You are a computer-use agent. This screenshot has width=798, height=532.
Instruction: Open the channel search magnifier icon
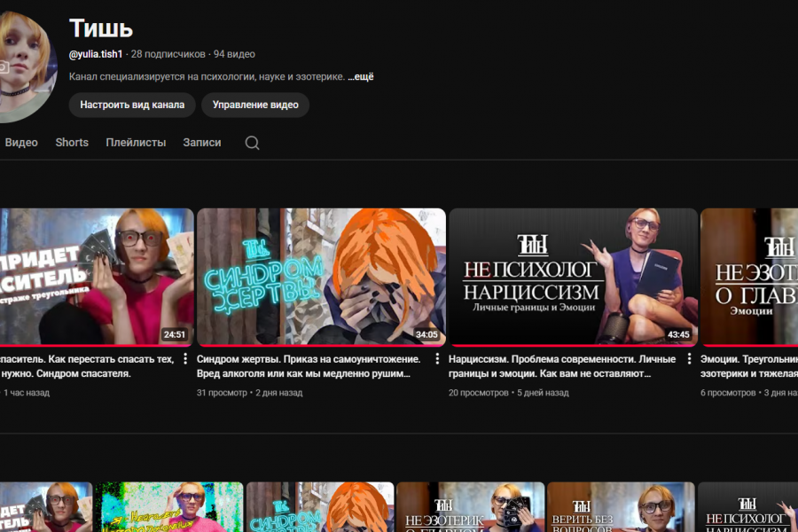point(252,143)
